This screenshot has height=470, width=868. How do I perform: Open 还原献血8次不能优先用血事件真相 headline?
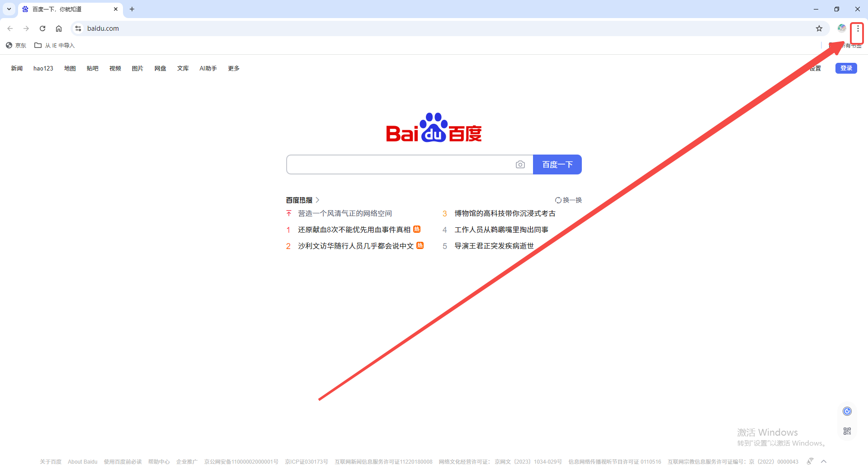click(x=354, y=230)
